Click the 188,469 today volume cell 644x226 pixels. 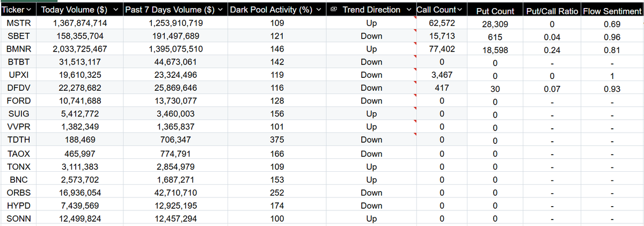[x=80, y=140]
